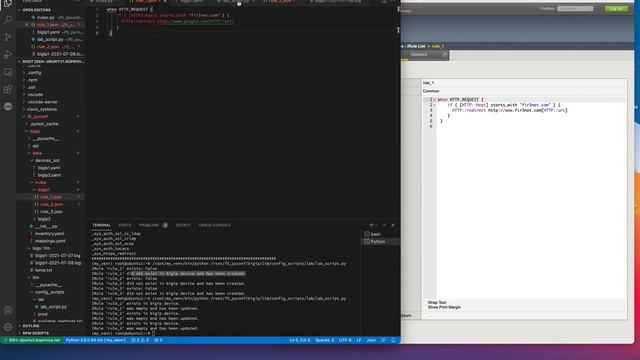
Task: Open the Statistics tab in browser window
Action: click(419, 55)
